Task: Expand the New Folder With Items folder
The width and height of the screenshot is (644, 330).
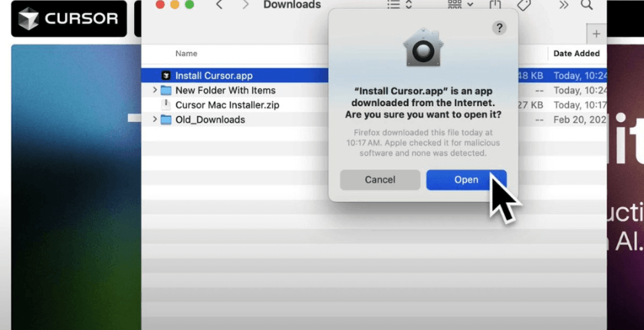Action: tap(155, 91)
